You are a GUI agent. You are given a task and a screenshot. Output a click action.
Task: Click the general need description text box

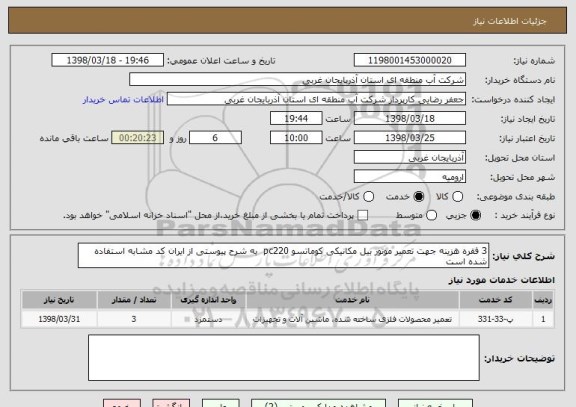coord(283,256)
